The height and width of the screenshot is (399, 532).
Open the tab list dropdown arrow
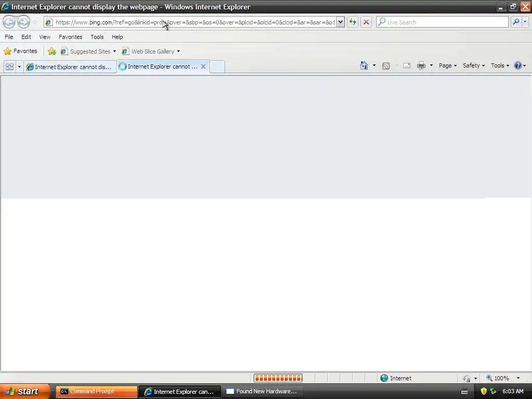[19, 67]
